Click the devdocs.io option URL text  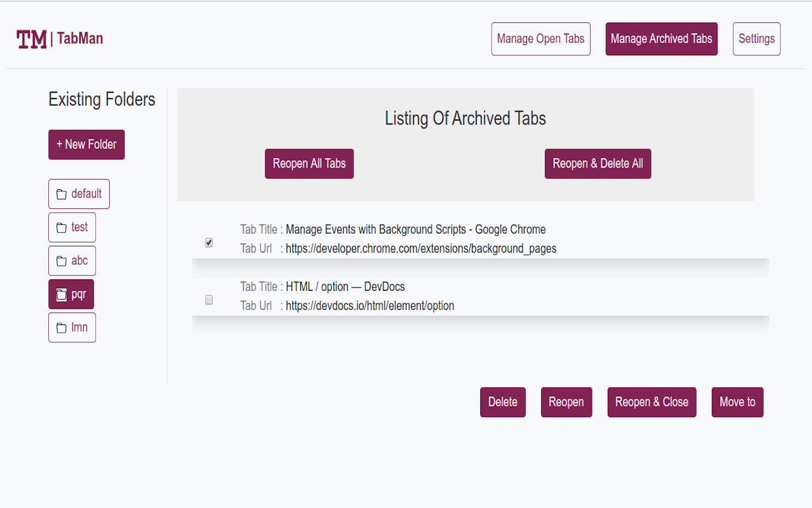click(370, 306)
